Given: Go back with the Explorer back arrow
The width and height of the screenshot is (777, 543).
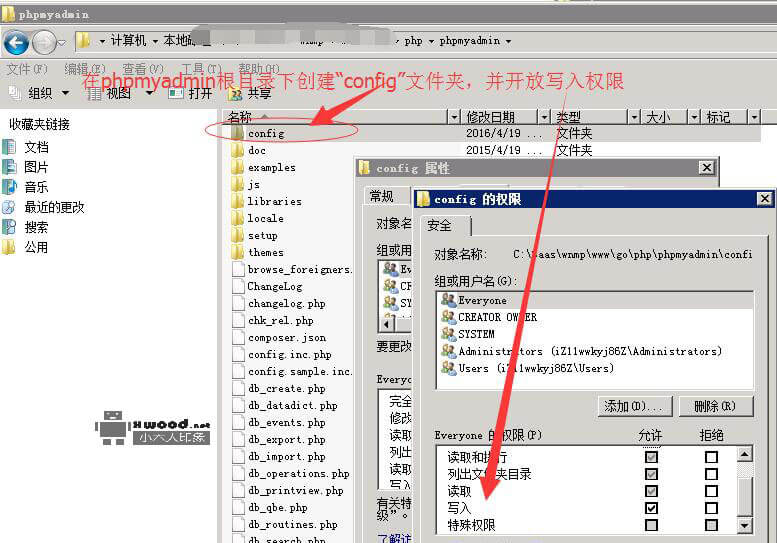Looking at the screenshot, I should [x=16, y=43].
